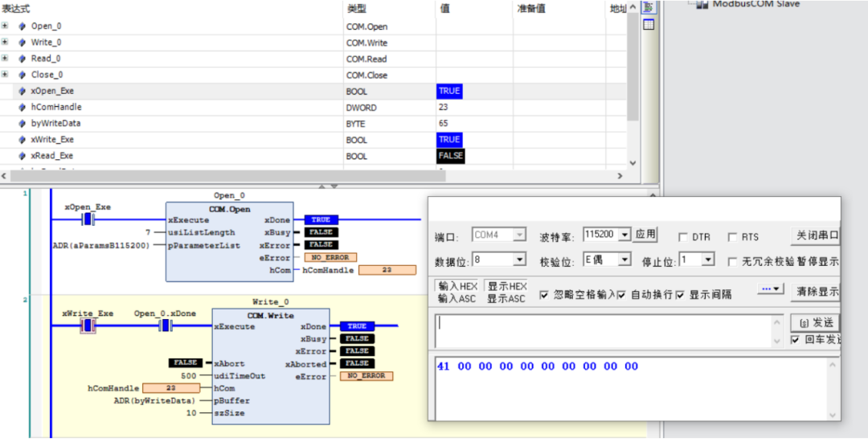868x442 pixels.
Task: Switch to 输入HEX input mode
Action: pos(457,286)
